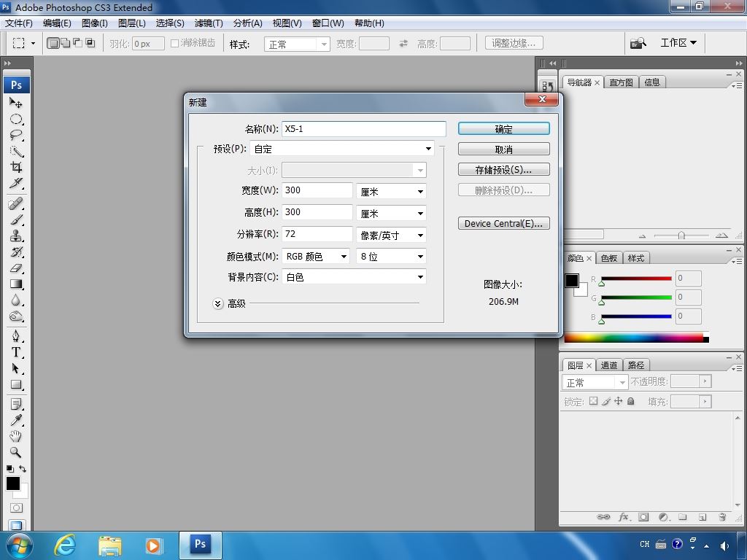Open height unit dropdown showing 厘米
Image resolution: width=747 pixels, height=560 pixels.
pos(391,214)
